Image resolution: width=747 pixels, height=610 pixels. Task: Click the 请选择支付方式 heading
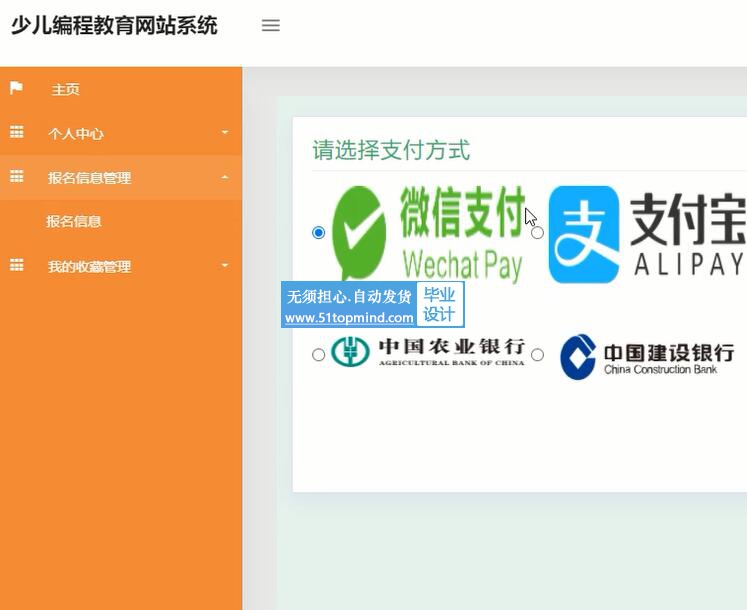click(391, 150)
